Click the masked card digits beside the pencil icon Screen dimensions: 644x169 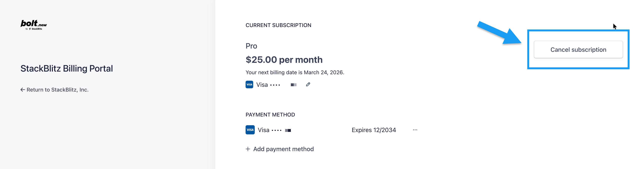tap(293, 85)
